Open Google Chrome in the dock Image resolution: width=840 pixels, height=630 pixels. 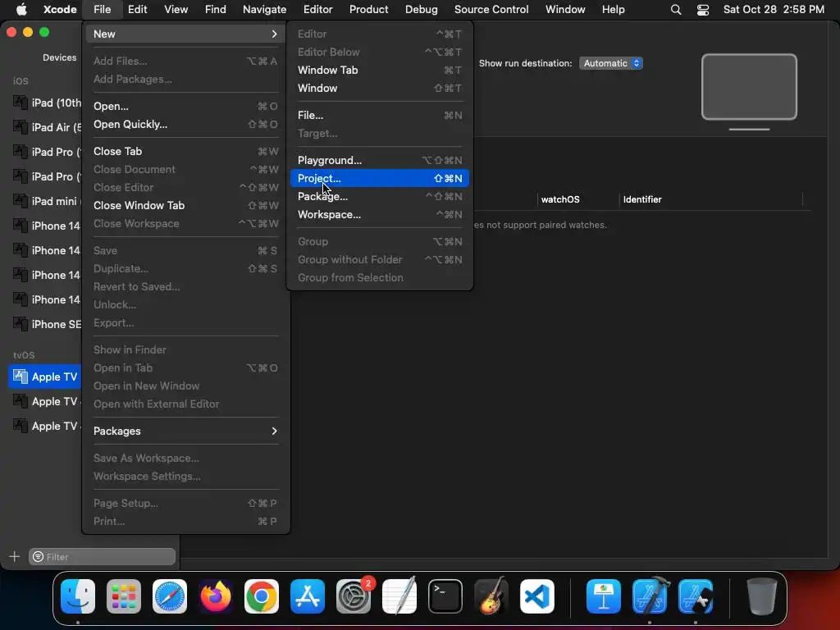262,596
